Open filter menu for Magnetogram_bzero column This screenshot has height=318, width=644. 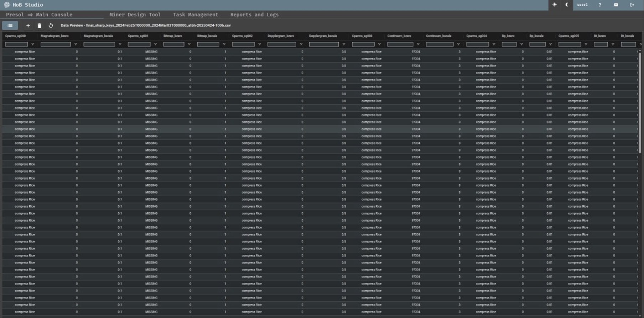tap(76, 44)
